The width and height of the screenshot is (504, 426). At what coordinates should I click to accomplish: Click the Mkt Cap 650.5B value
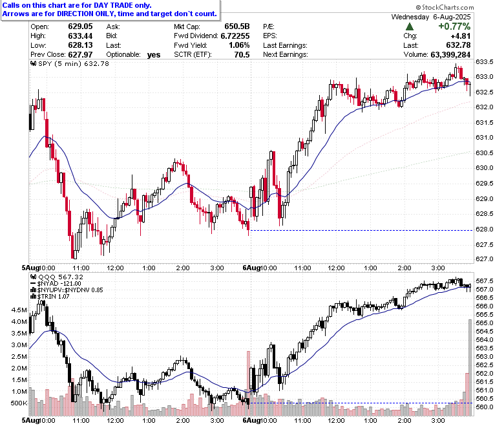point(237,27)
